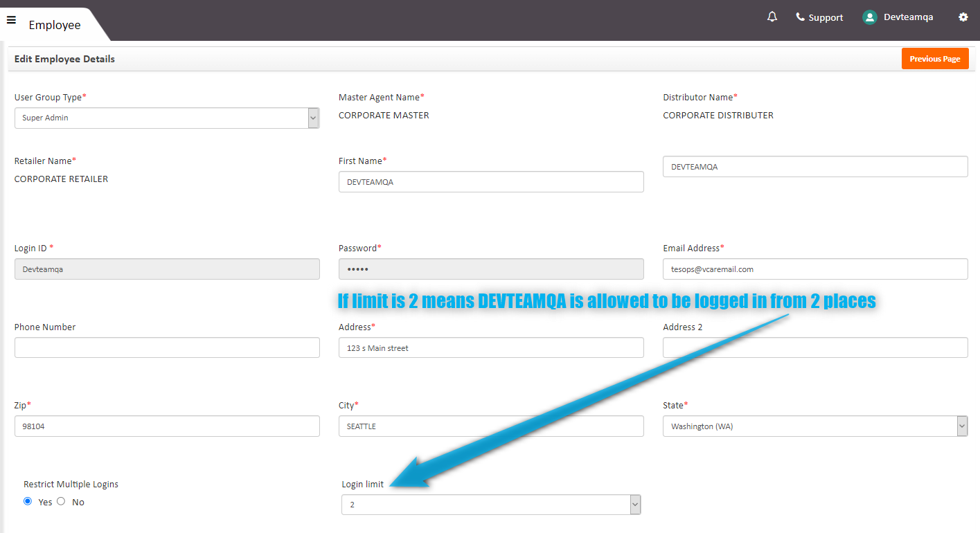980x533 pixels.
Task: Select No for Restrict Multiple Logins
Action: (x=61, y=501)
